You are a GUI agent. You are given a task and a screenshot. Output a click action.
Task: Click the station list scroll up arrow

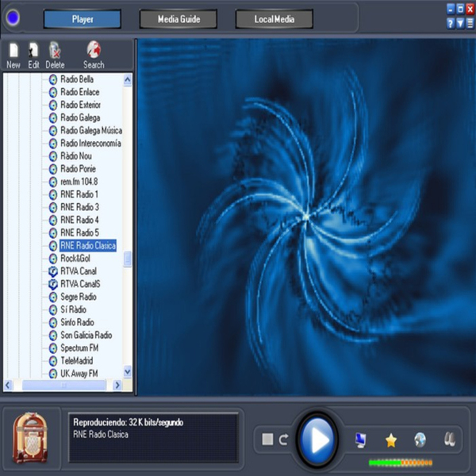point(128,80)
